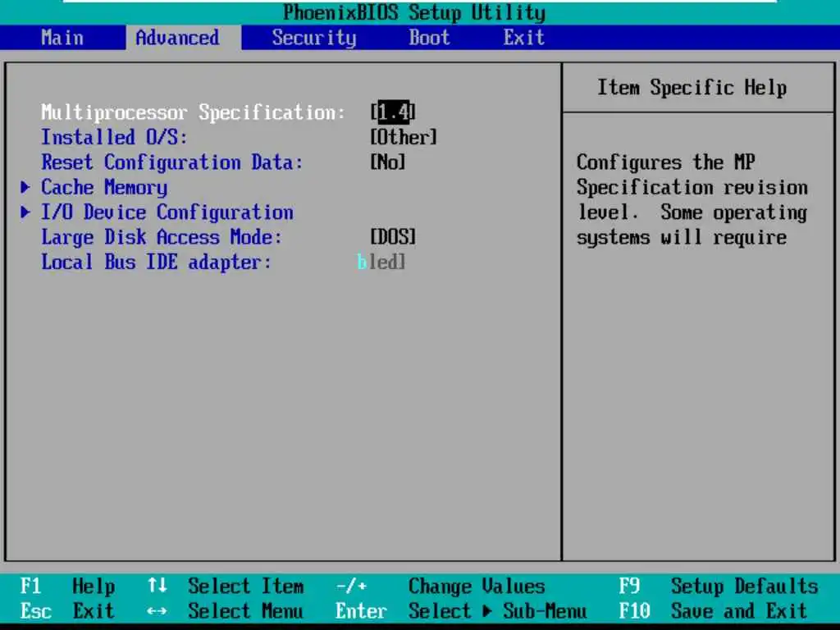
Task: Go to the Boot tab
Action: pos(429,38)
